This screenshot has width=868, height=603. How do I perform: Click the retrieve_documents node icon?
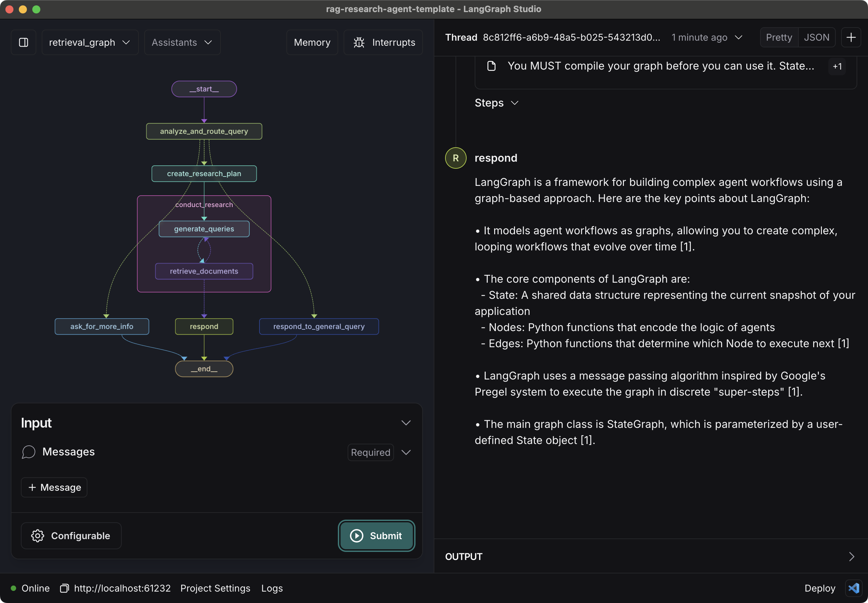(x=204, y=271)
